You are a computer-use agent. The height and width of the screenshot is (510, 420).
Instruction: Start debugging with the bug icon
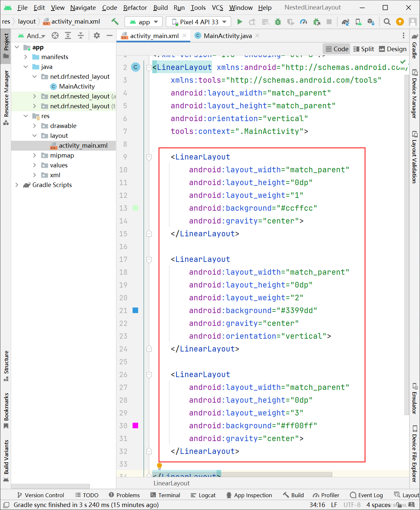[278, 22]
